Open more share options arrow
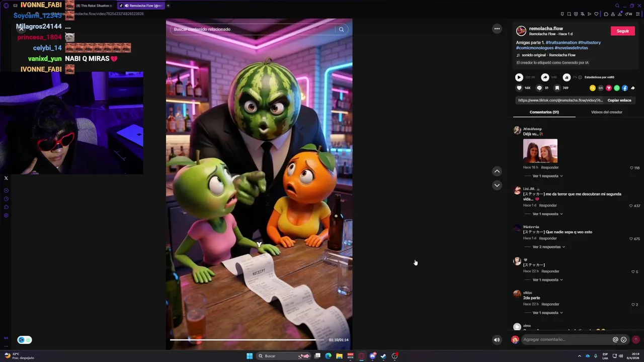This screenshot has height=362, width=644. coord(633,88)
